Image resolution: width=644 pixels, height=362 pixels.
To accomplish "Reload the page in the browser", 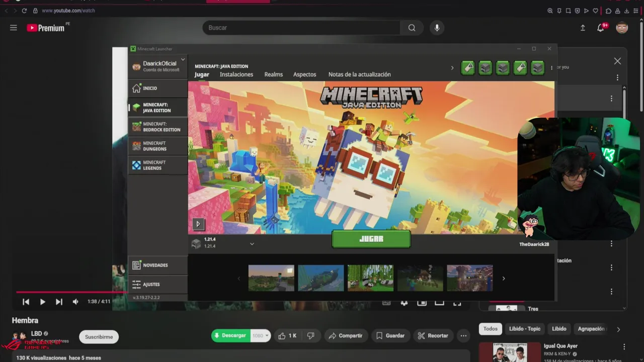I will click(24, 11).
